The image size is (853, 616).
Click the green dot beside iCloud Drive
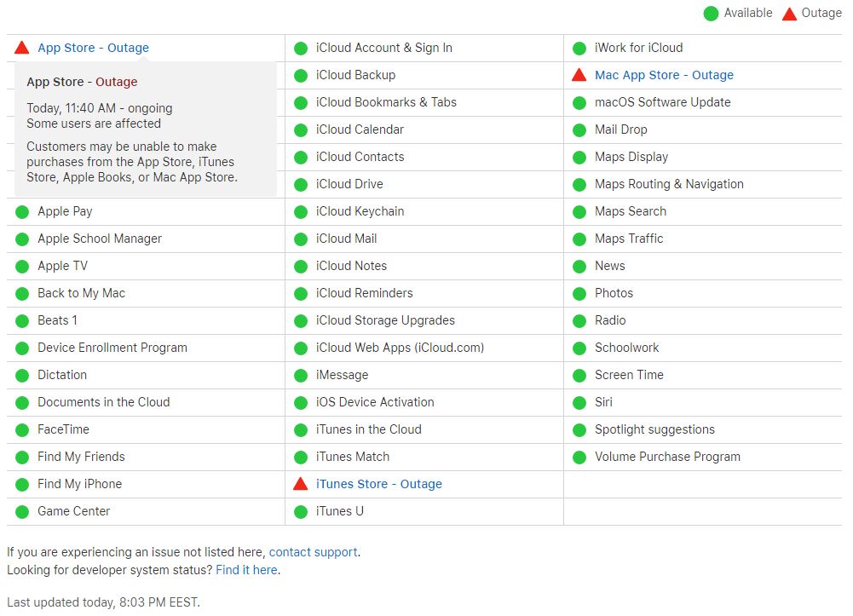point(301,185)
